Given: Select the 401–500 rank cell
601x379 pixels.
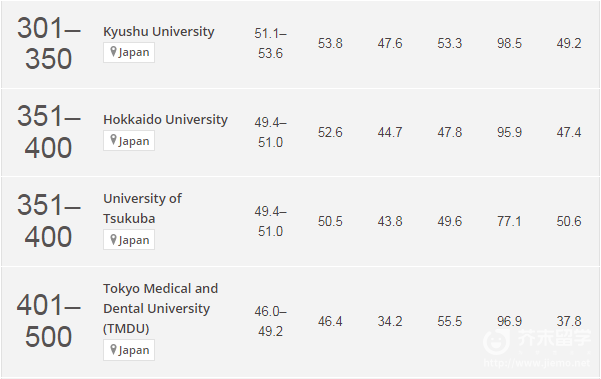Looking at the screenshot, I should point(49,321).
